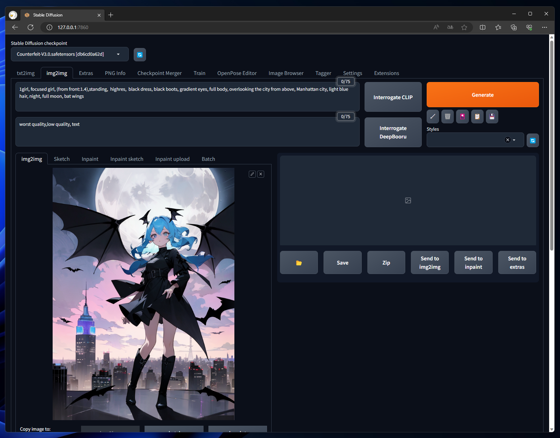Image resolution: width=560 pixels, height=438 pixels.
Task: Apply selected styles with the clipboard icon
Action: [477, 116]
